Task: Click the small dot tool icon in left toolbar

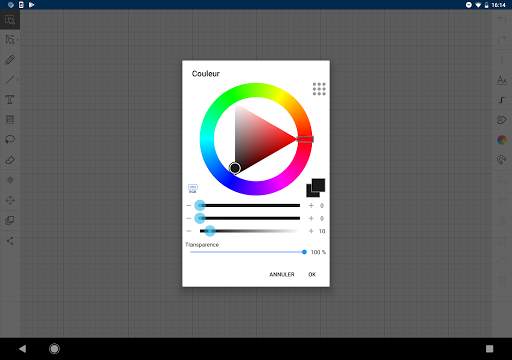Action: pos(10,180)
